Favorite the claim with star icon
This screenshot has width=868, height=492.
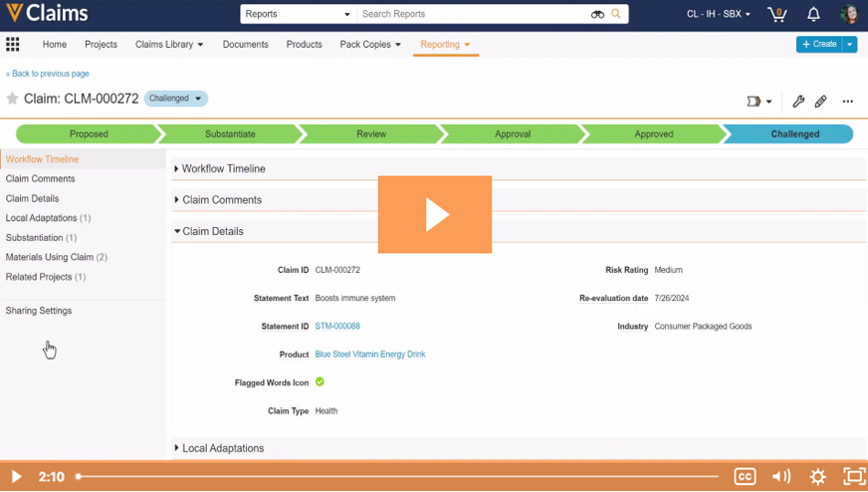point(12,99)
